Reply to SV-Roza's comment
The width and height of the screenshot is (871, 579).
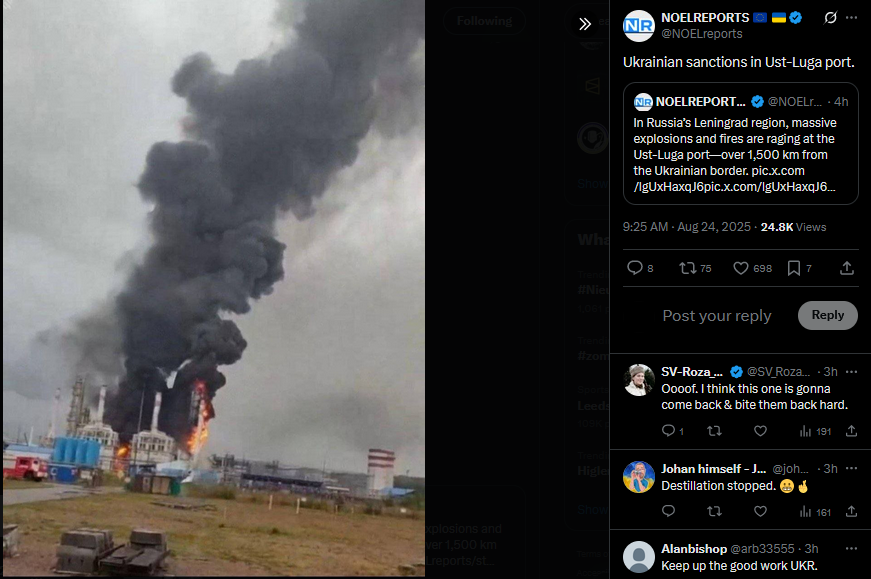click(673, 431)
